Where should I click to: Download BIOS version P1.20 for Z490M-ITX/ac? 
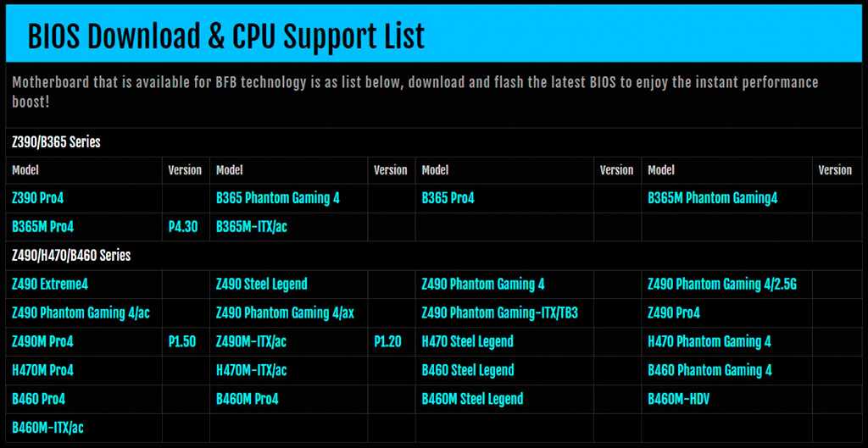pos(387,342)
